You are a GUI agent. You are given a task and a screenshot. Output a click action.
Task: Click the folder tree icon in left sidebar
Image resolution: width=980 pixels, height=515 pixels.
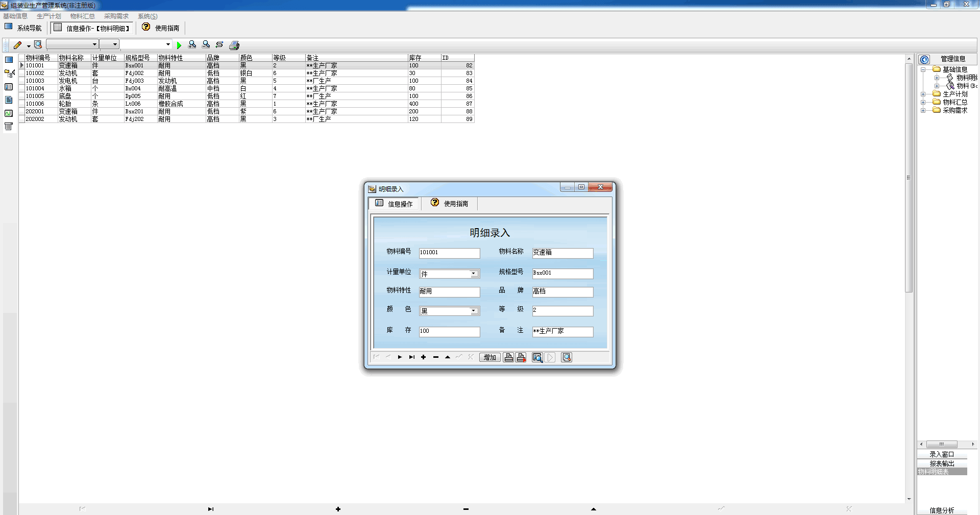click(9, 73)
